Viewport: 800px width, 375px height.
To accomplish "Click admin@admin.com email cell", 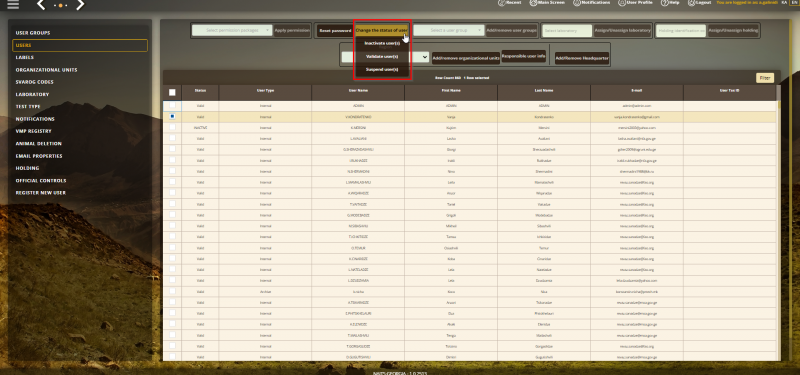I will (x=637, y=106).
